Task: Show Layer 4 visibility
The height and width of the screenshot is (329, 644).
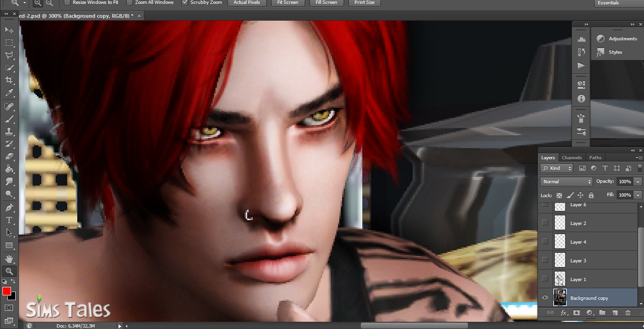Action: click(545, 242)
